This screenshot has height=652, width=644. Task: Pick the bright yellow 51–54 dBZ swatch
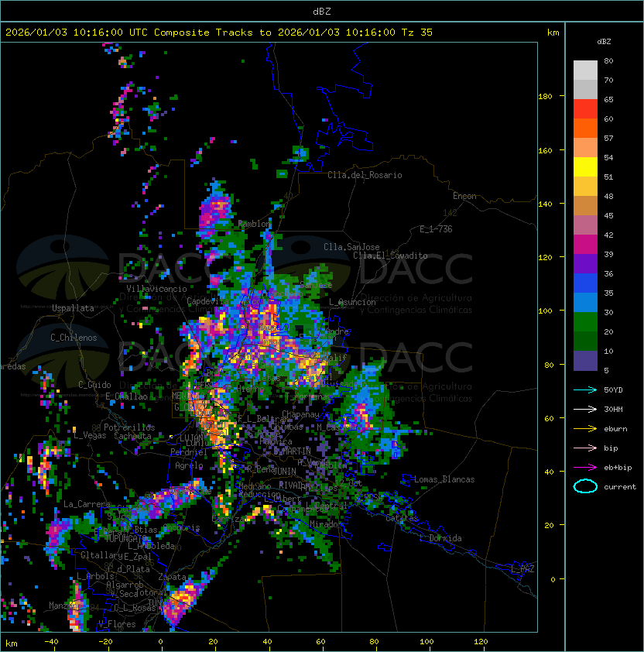(585, 166)
